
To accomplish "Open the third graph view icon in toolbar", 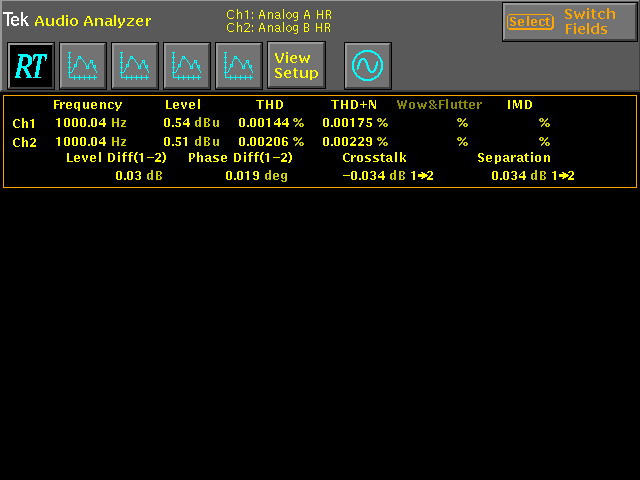I will click(187, 66).
